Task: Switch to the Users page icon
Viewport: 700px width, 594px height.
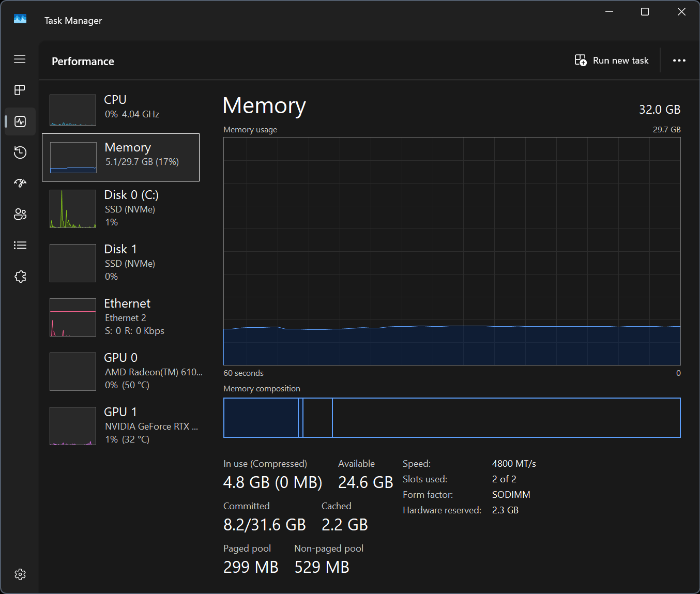Action: (20, 214)
